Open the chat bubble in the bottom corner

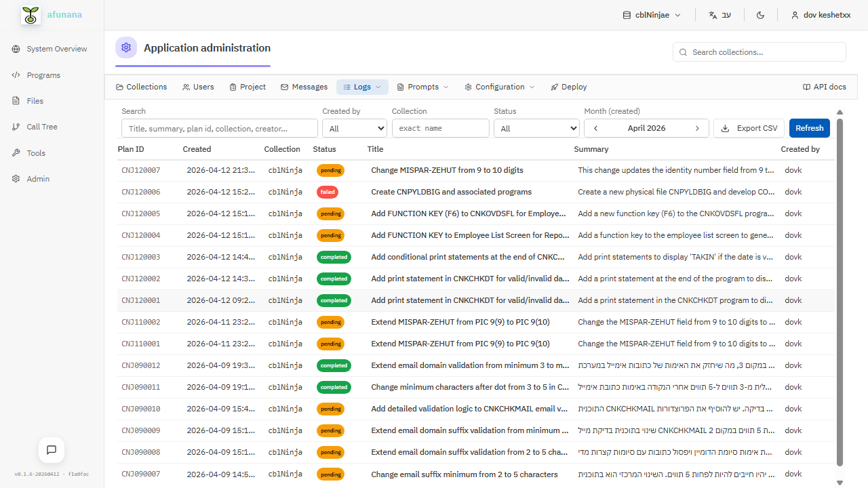pyautogui.click(x=52, y=449)
